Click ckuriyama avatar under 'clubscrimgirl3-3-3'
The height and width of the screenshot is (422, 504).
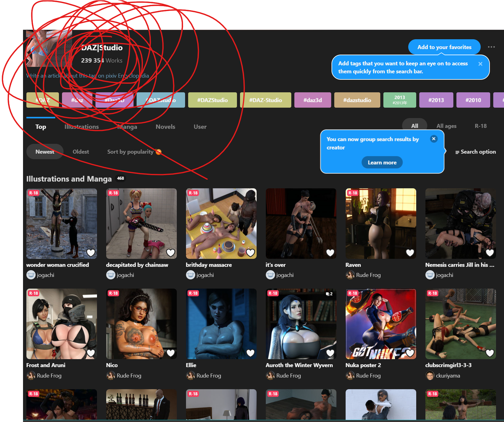tap(430, 375)
